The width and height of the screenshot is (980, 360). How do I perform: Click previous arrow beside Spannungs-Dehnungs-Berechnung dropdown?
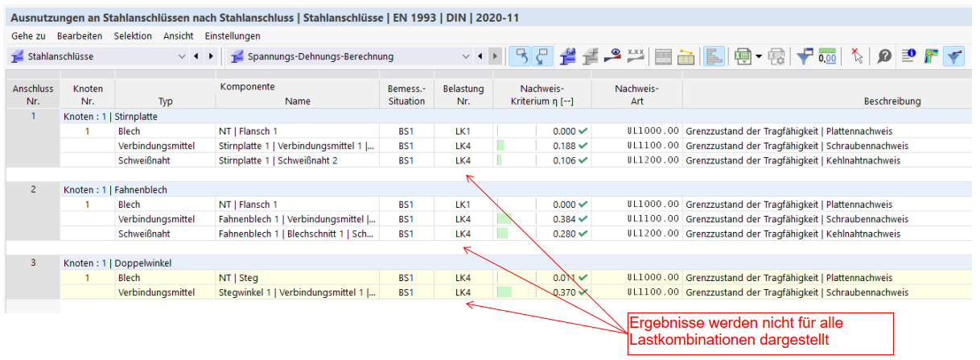(480, 56)
